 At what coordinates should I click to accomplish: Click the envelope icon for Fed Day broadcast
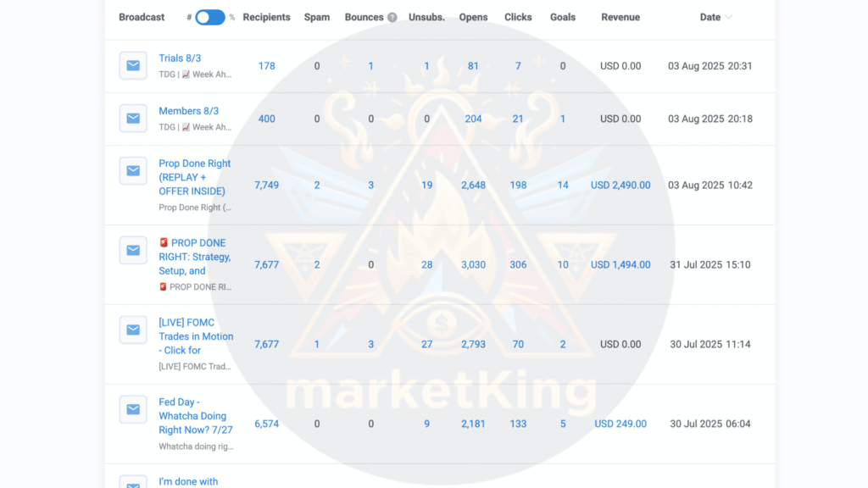133,409
